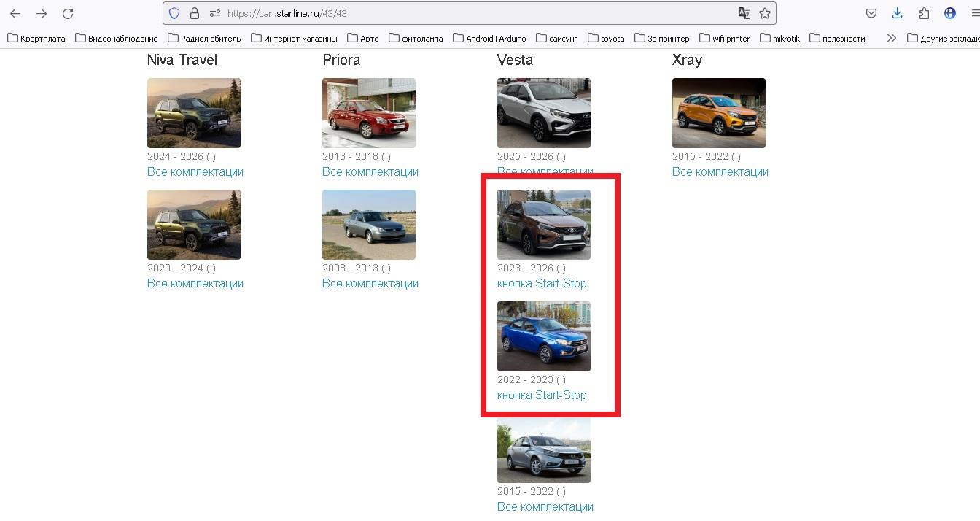
Task: Open the downloads panel
Action: (x=898, y=13)
